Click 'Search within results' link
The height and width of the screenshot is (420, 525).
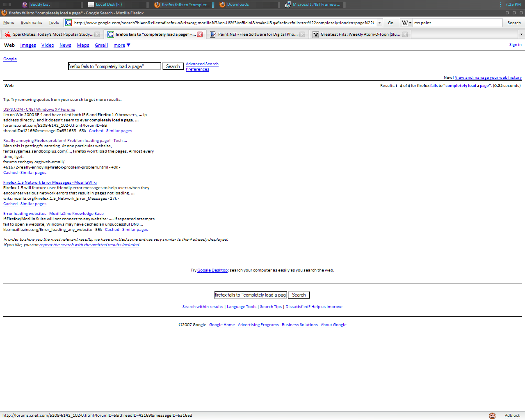click(203, 307)
